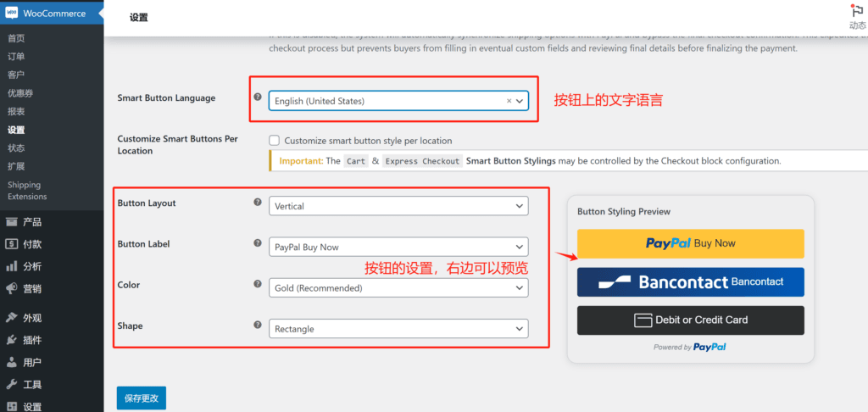Click the WooCommerce logo icon in sidebar
This screenshot has width=868, height=412.
pyautogui.click(x=12, y=14)
